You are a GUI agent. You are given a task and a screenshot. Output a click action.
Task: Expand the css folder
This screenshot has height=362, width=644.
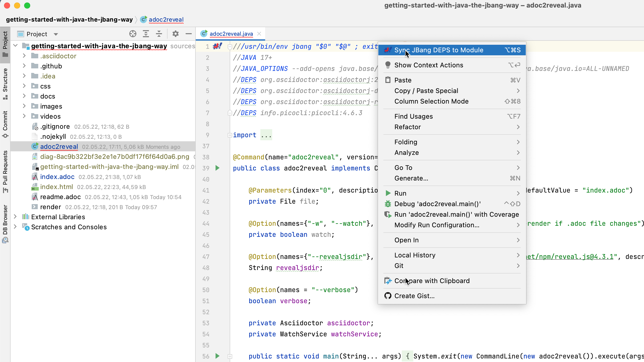24,86
